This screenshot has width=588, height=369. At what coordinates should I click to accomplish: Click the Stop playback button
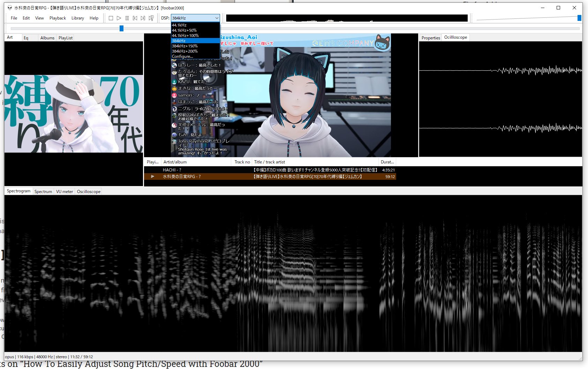pyautogui.click(x=111, y=18)
